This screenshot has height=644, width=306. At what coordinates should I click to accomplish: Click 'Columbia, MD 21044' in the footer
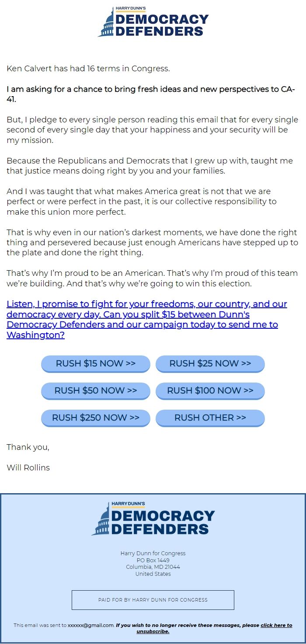153,567
